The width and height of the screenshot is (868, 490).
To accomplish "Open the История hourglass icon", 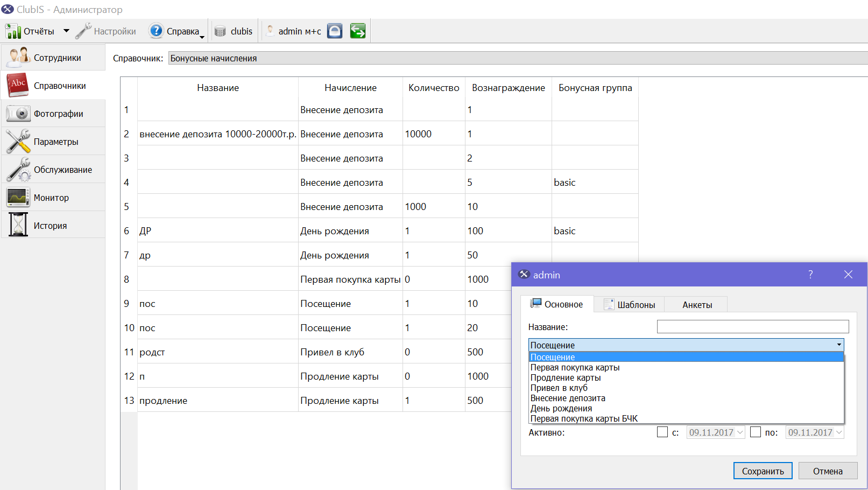I will click(18, 225).
